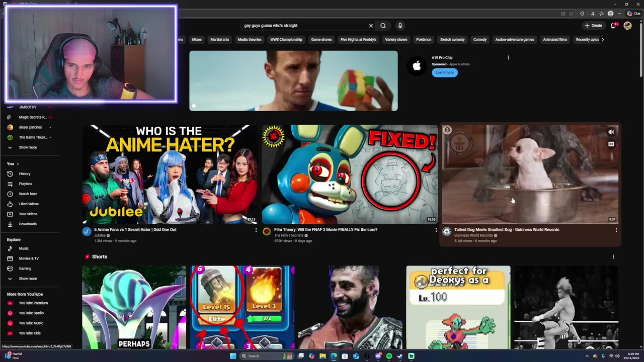Open YouTube notifications bell
Viewport: 644px width, 362px height.
pos(614,26)
